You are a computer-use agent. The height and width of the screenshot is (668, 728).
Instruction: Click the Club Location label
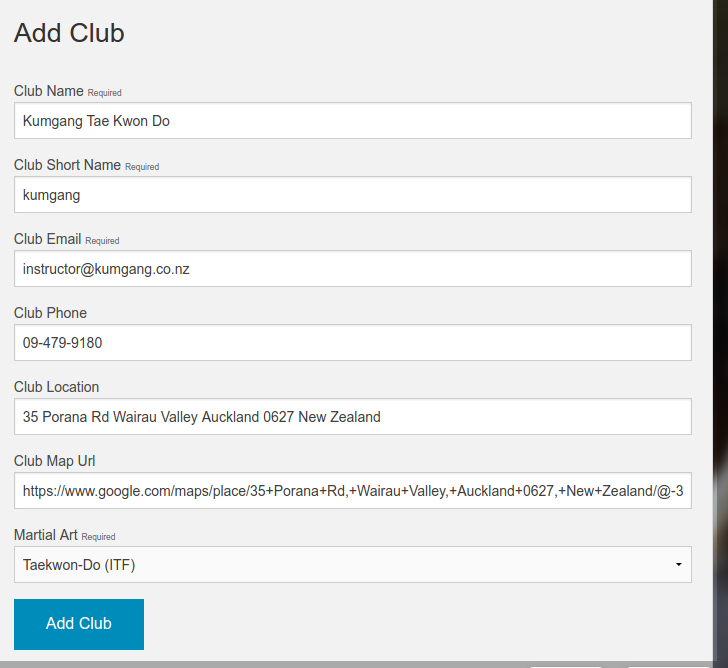click(56, 387)
